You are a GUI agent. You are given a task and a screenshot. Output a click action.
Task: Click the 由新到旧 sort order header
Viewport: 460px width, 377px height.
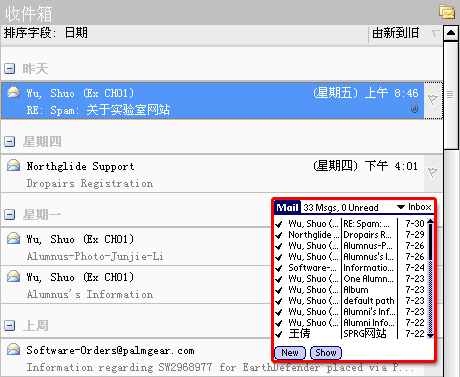coord(396,33)
